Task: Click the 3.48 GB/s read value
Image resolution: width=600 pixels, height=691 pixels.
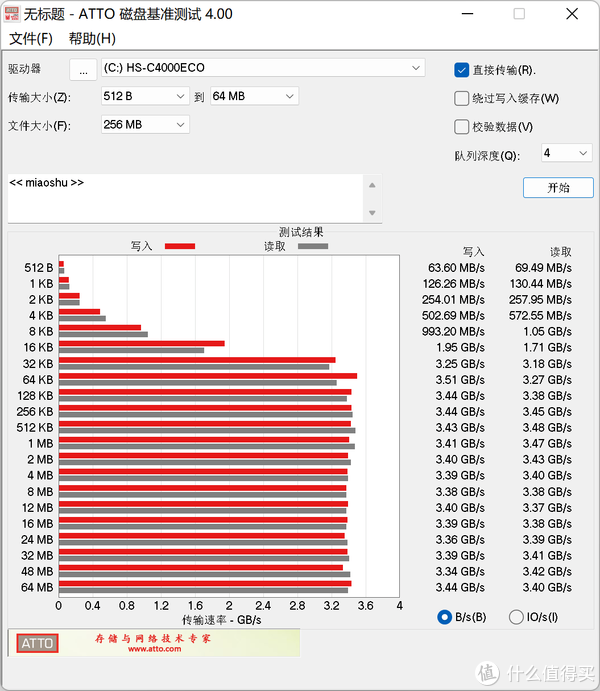Action: [x=547, y=427]
